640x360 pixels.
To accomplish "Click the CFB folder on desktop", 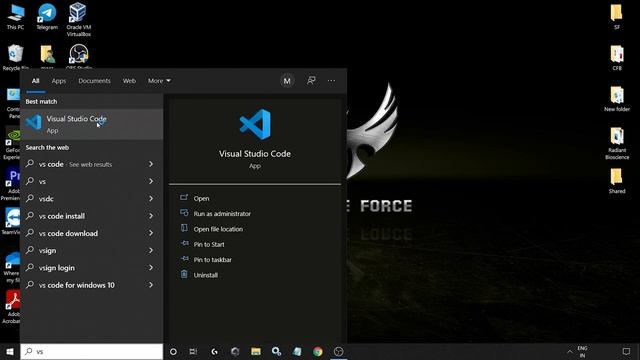I will point(617,58).
